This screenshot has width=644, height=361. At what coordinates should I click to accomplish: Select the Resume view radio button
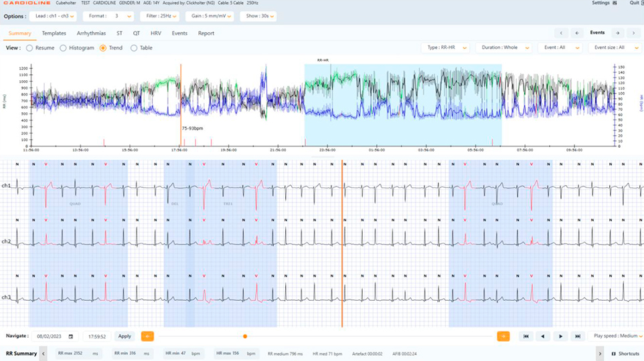pyautogui.click(x=29, y=48)
